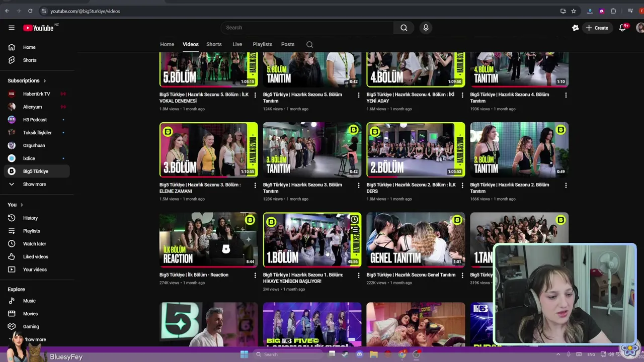Open the Windows Start button
644x362 pixels.
coord(244,354)
